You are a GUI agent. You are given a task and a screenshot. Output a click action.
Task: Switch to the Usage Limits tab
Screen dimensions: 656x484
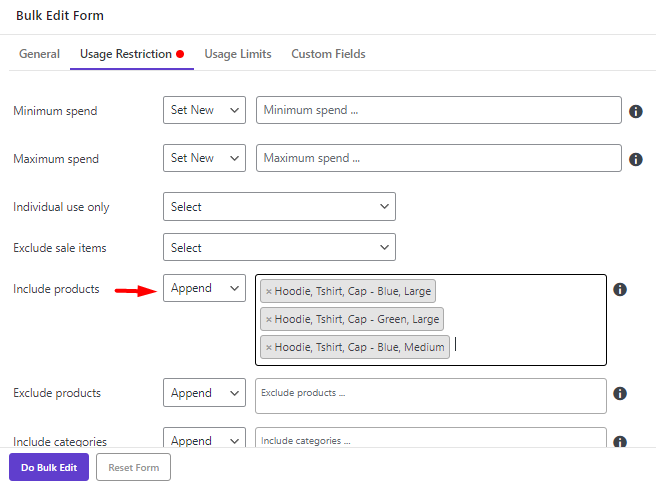click(238, 54)
